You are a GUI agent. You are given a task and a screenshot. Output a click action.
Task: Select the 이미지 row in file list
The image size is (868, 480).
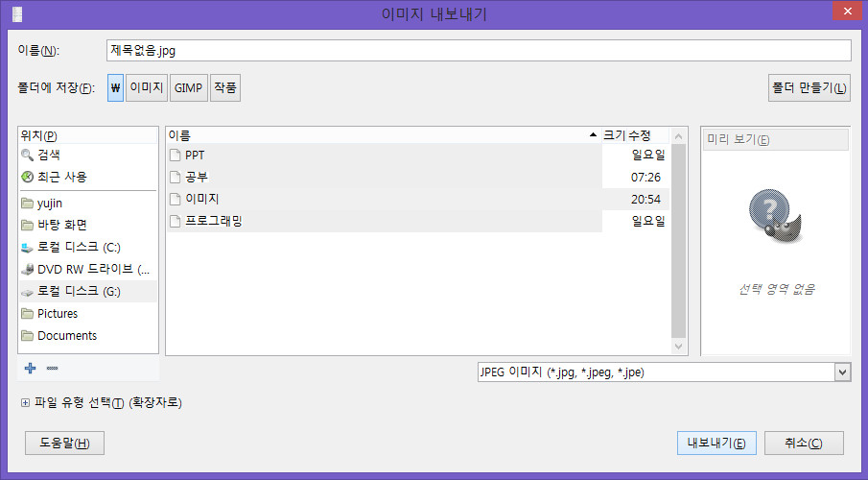tap(418, 199)
